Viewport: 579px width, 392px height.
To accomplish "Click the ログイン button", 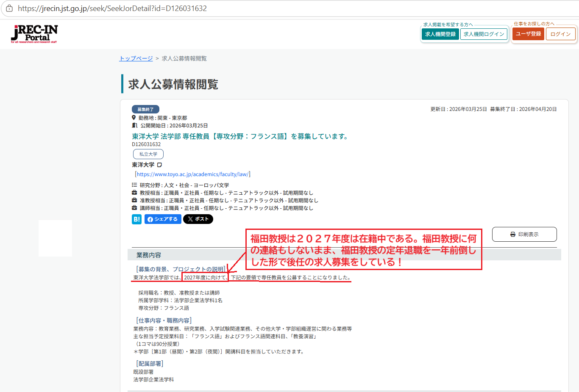I will [x=560, y=34].
